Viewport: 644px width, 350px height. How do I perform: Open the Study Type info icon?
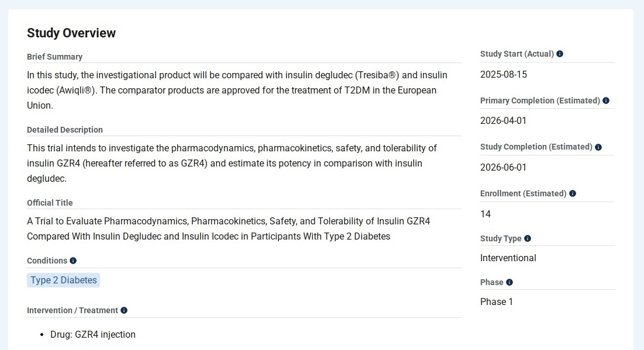coord(528,238)
